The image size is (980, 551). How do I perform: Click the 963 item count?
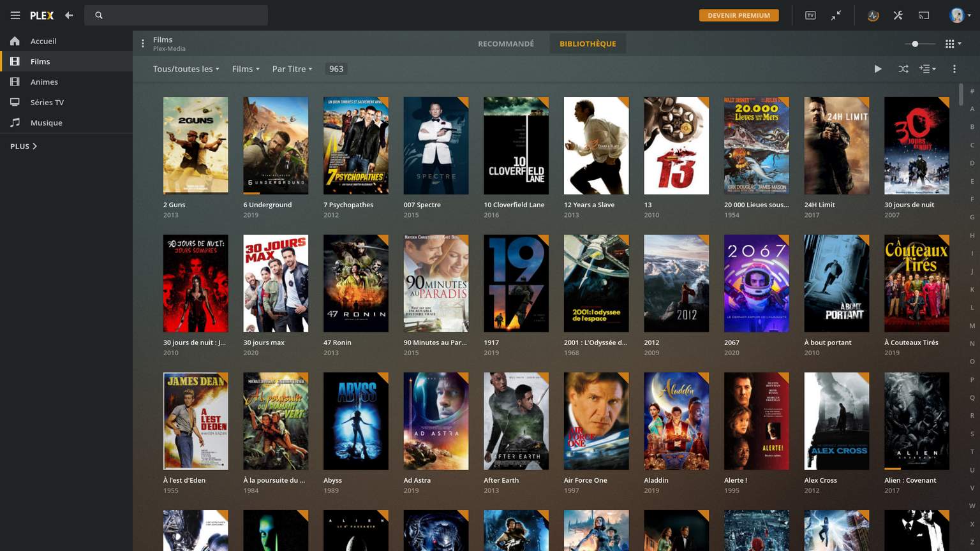[336, 69]
